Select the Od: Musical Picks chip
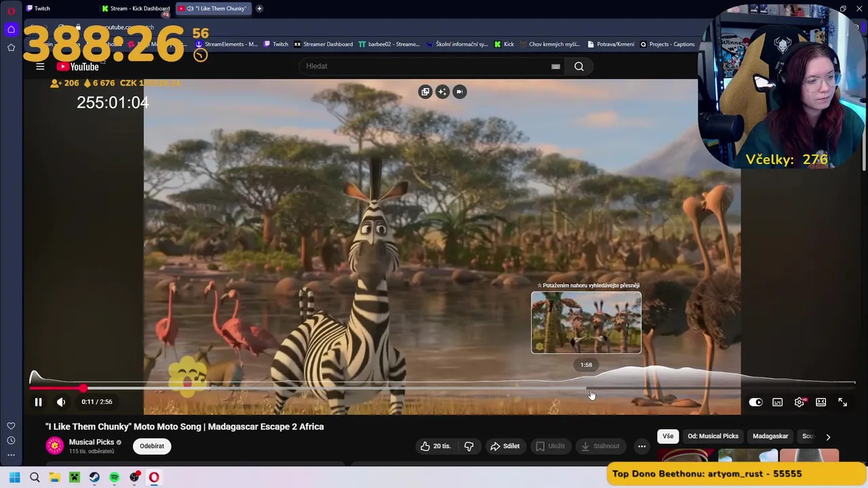This screenshot has width=868, height=488. click(x=713, y=436)
